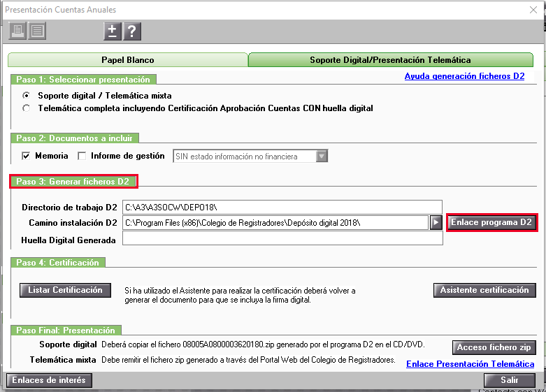Switch to Soporte Digital/Presentación Telemática tab

390,60
